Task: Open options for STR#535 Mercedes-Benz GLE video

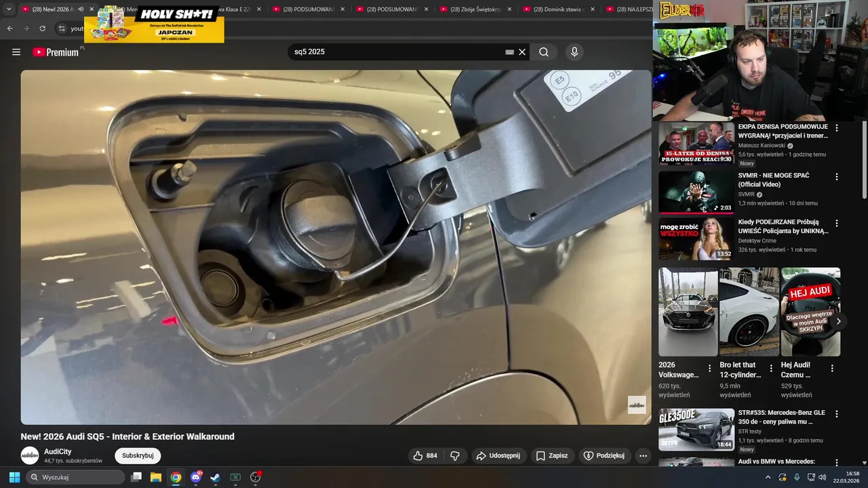Action: click(837, 413)
